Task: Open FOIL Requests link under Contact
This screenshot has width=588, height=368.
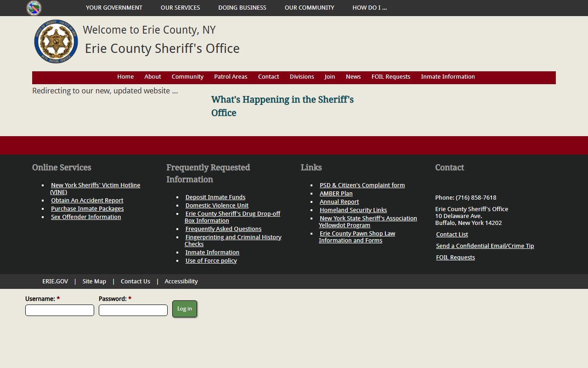Action: (455, 258)
